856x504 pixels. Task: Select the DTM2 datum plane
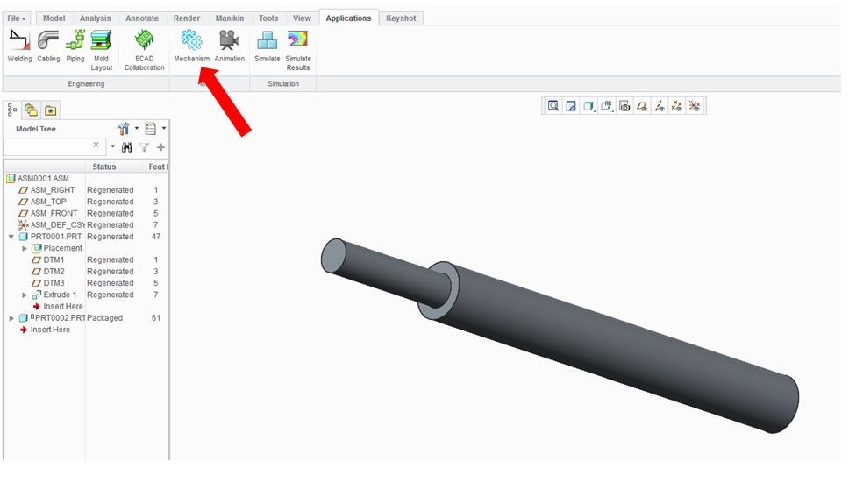click(x=53, y=271)
